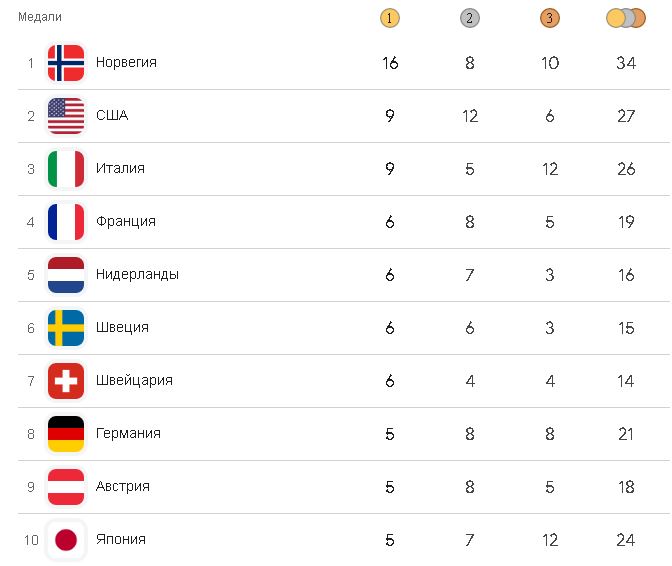
Task: Click Norway's total of 34 medals
Action: (626, 63)
